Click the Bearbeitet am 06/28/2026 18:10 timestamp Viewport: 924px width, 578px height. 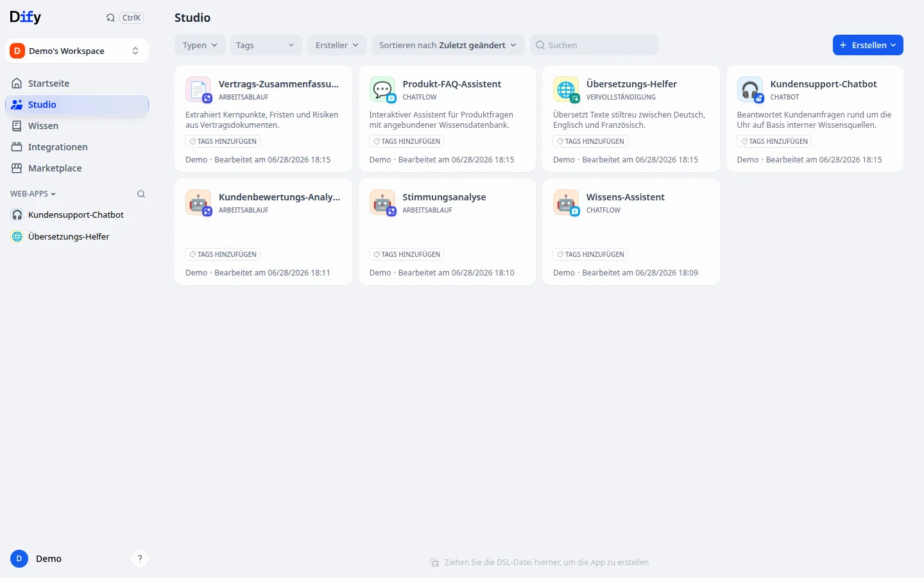(456, 273)
